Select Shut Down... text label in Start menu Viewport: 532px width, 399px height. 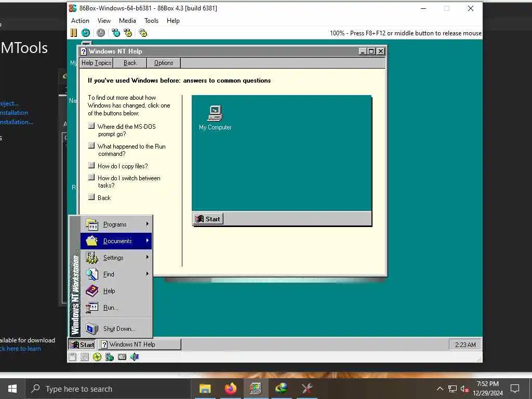point(119,328)
